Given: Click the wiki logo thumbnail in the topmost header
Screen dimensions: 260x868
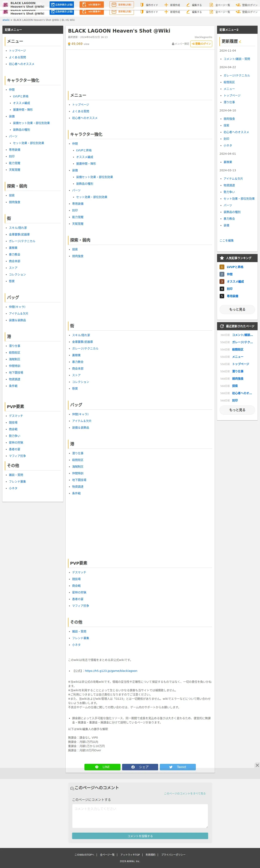Looking at the screenshot, I should (5, 5).
